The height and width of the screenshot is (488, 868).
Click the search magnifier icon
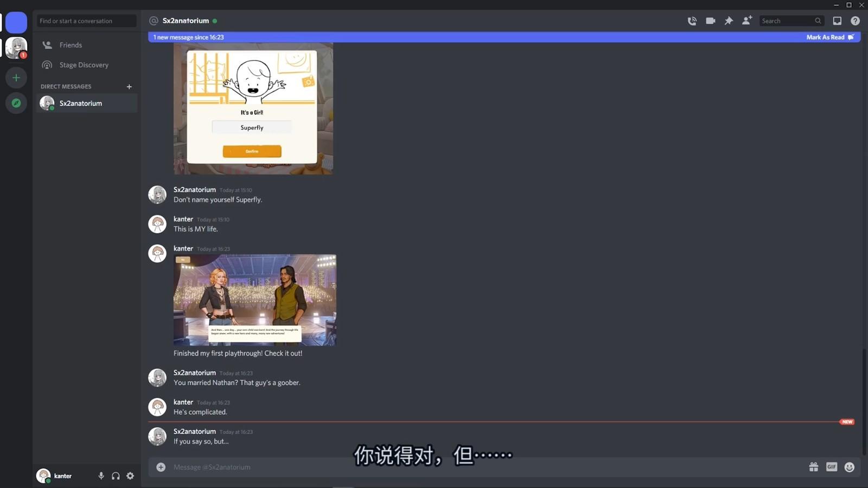click(818, 21)
